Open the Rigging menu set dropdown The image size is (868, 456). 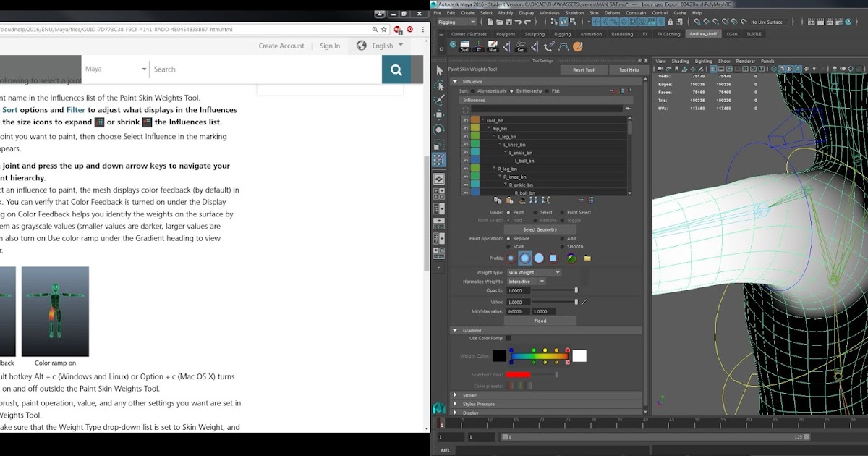pyautogui.click(x=456, y=22)
